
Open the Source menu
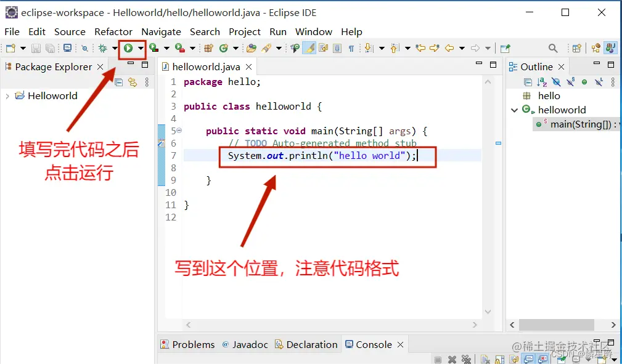[70, 32]
